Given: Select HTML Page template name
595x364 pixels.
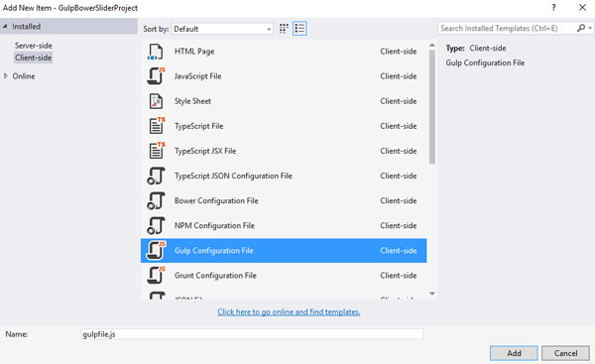Looking at the screenshot, I should point(194,52).
